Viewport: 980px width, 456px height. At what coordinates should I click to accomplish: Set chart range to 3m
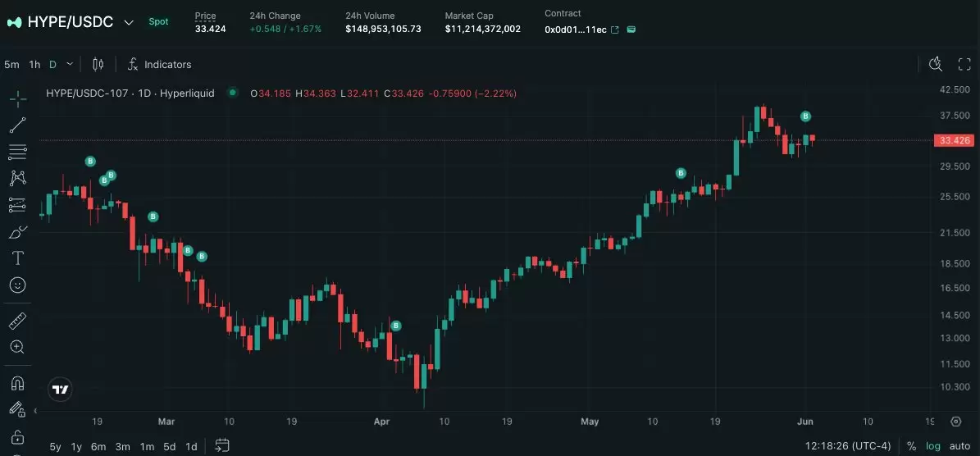[123, 447]
